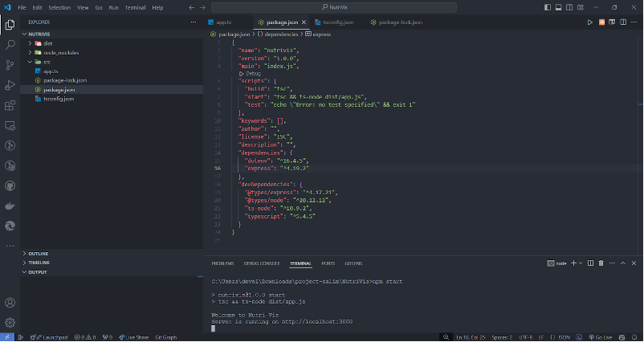Open notifications bell in status bar

(634, 337)
